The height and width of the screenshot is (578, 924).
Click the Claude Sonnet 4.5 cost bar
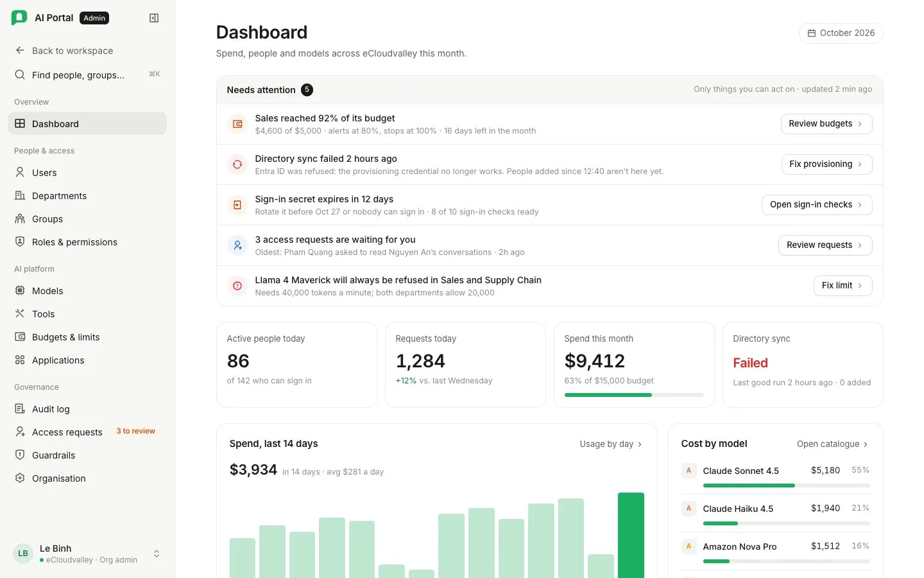(x=786, y=486)
